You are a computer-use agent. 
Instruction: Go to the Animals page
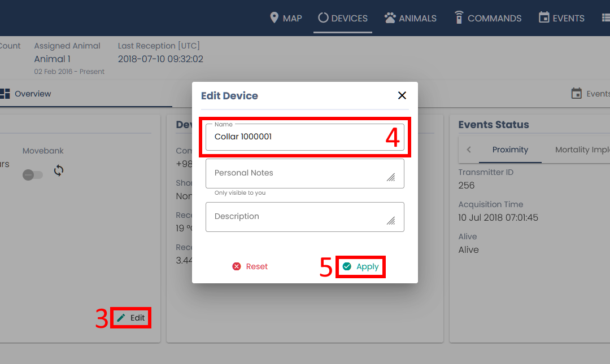(x=411, y=18)
